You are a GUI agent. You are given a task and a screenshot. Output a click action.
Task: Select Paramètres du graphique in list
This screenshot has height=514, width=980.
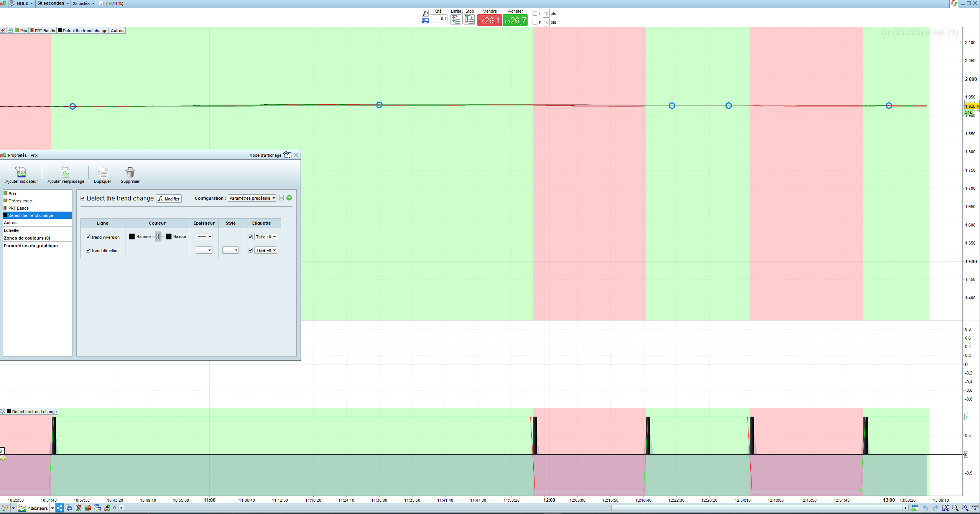click(x=31, y=246)
